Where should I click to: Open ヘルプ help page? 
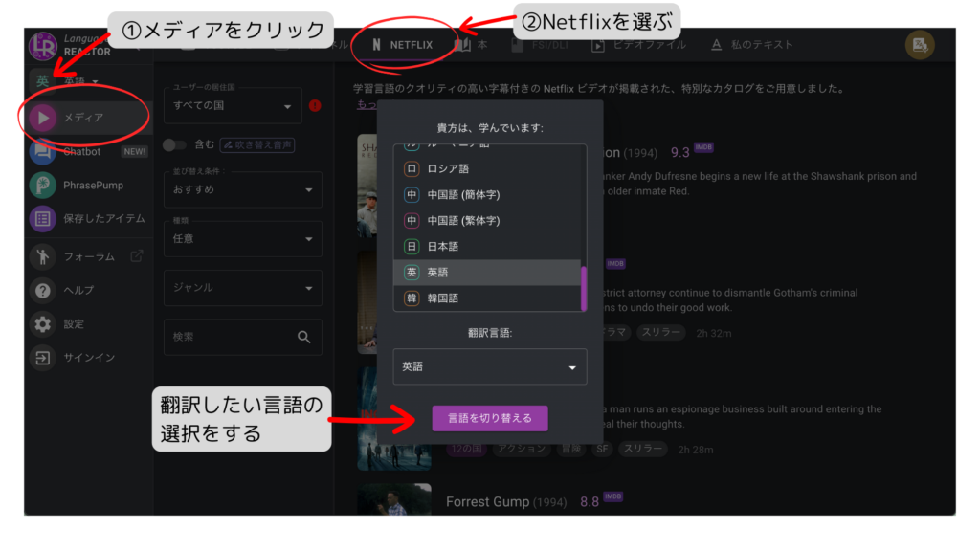pyautogui.click(x=87, y=290)
